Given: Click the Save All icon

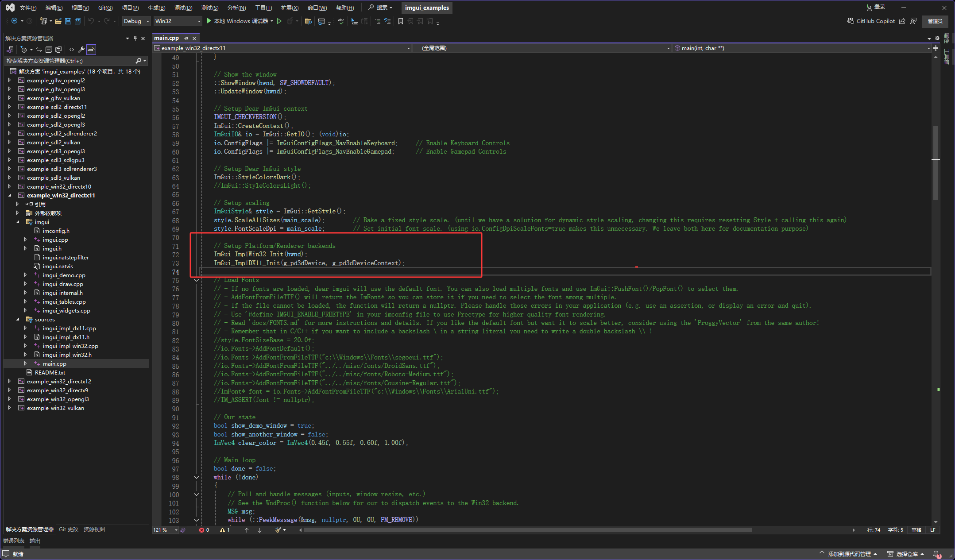Looking at the screenshot, I should 78,21.
